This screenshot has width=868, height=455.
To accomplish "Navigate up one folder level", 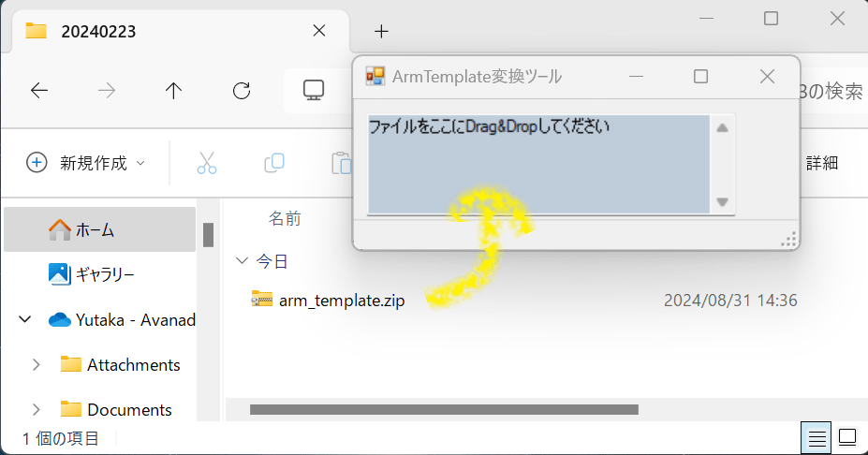I will [173, 90].
